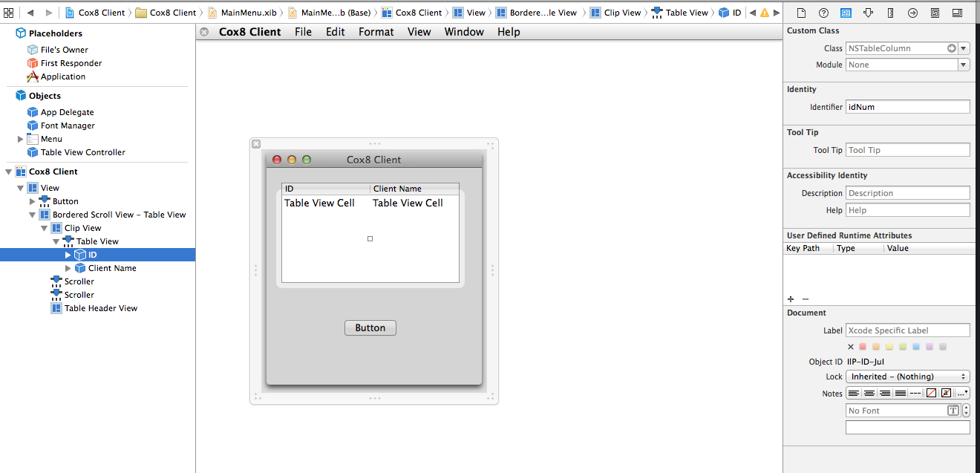Open the Class combo box dropdown
Viewport: 980px width, 473px height.
point(964,48)
